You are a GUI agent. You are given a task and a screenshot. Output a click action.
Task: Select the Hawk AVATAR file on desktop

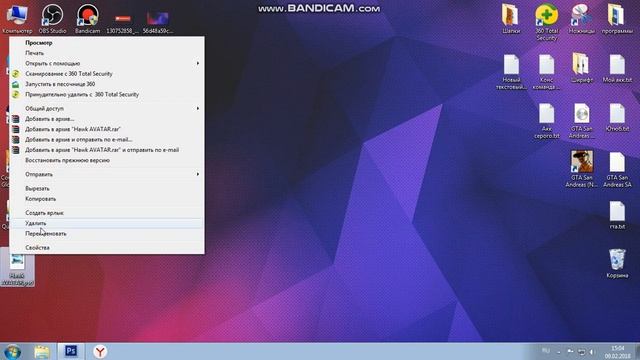[17, 268]
